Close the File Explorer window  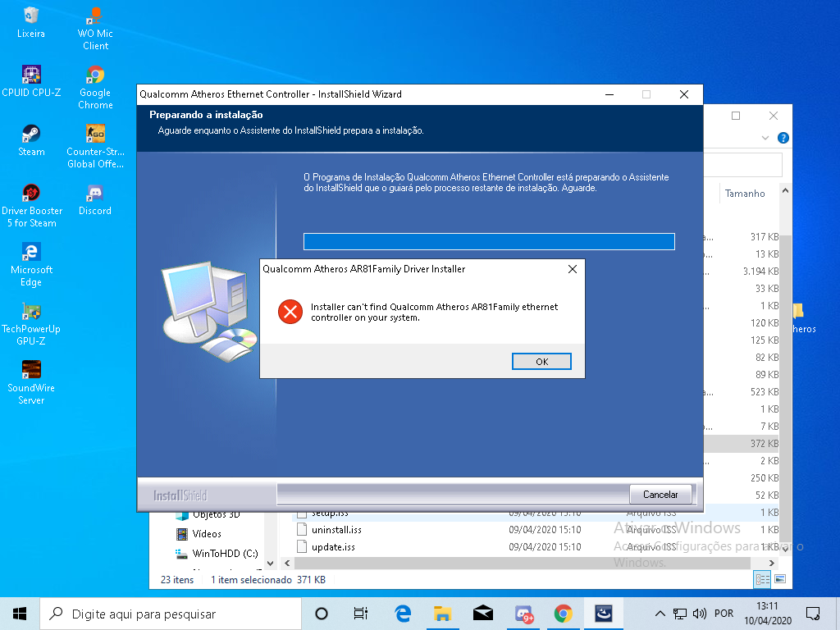(x=773, y=116)
